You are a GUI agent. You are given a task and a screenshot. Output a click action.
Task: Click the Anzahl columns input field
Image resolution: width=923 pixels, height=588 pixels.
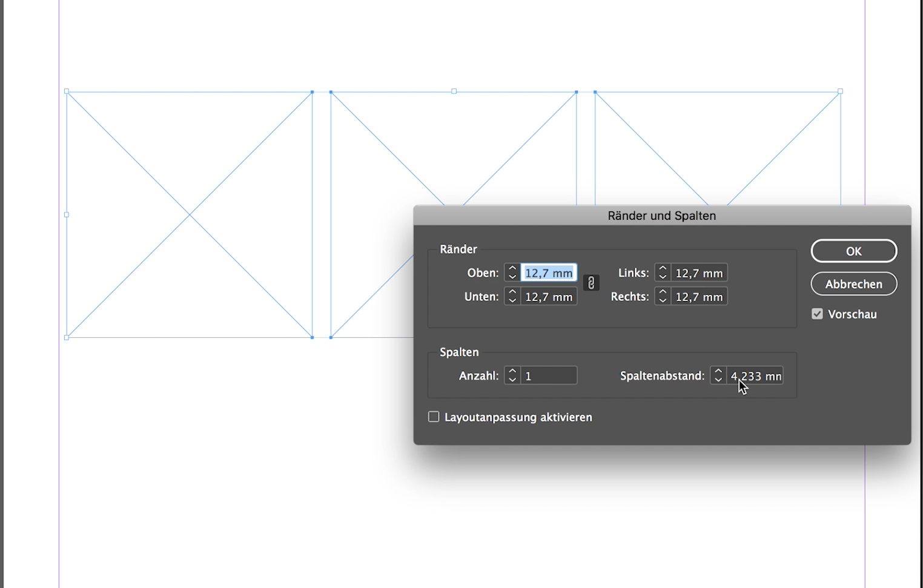(x=549, y=375)
